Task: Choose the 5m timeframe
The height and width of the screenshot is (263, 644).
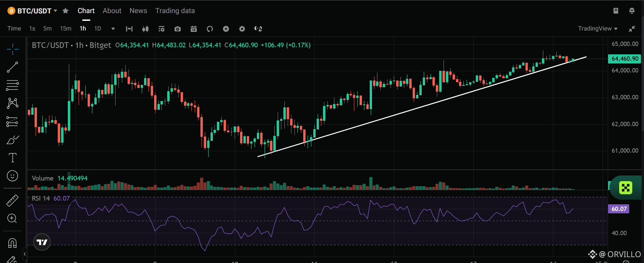Action: click(48, 29)
